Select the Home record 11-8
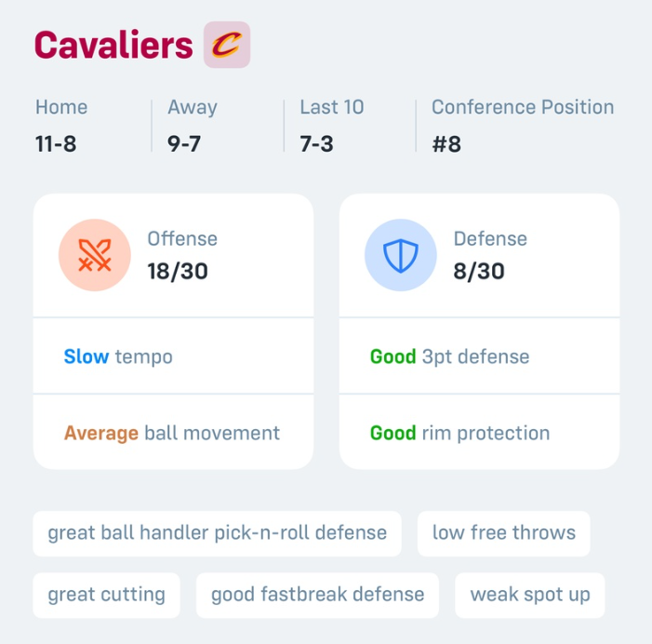Viewport: 652px width, 644px height. pyautogui.click(x=56, y=144)
